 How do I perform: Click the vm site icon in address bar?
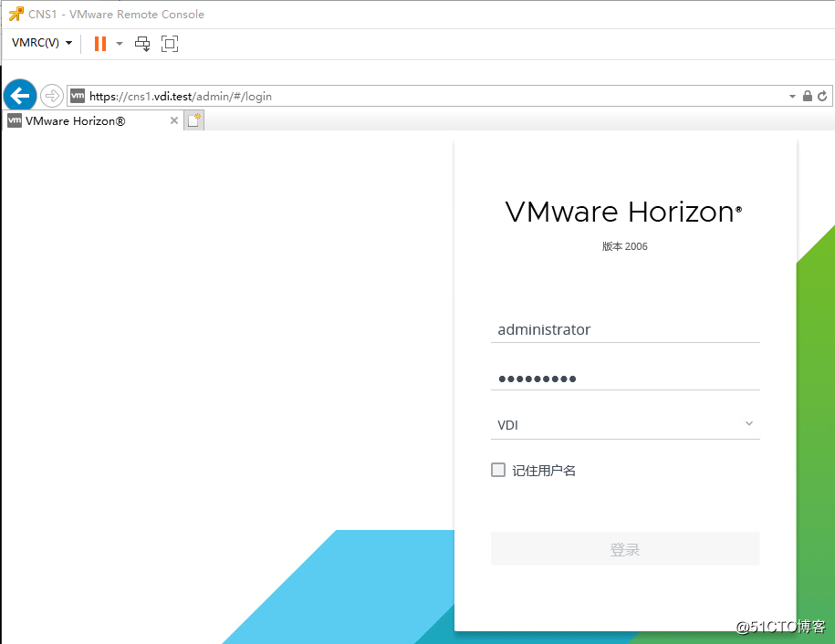[x=78, y=96]
